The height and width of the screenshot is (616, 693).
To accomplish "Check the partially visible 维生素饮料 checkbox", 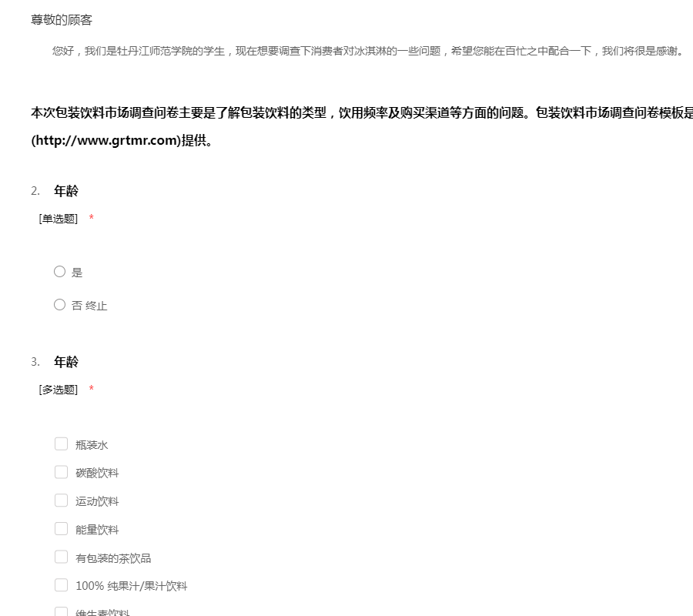I will click(62, 611).
